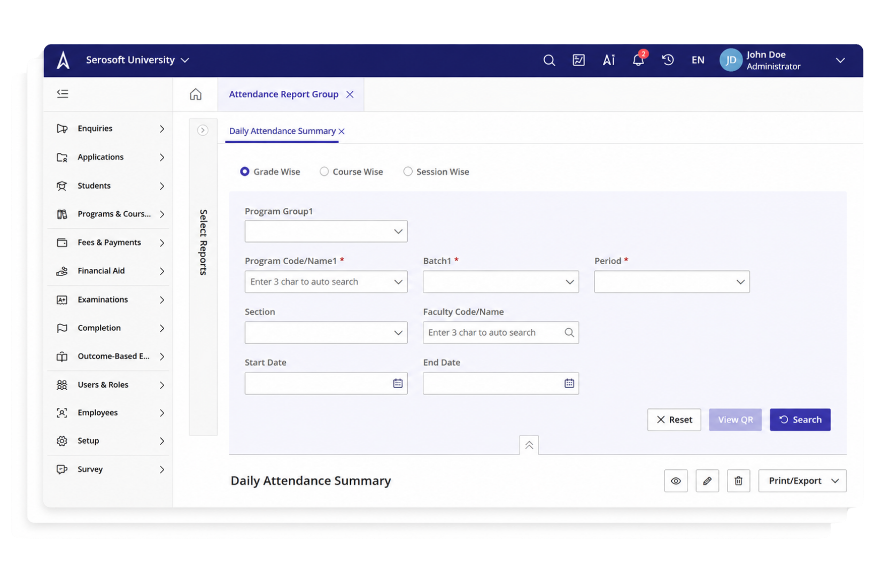The image size is (882, 588).
Task: Select the Course Wise radio button
Action: [324, 172]
